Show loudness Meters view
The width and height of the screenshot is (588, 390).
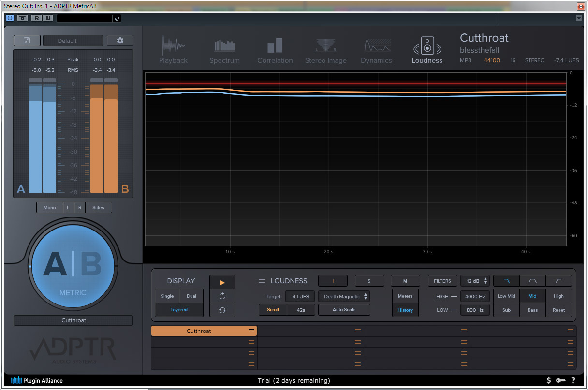pyautogui.click(x=405, y=296)
